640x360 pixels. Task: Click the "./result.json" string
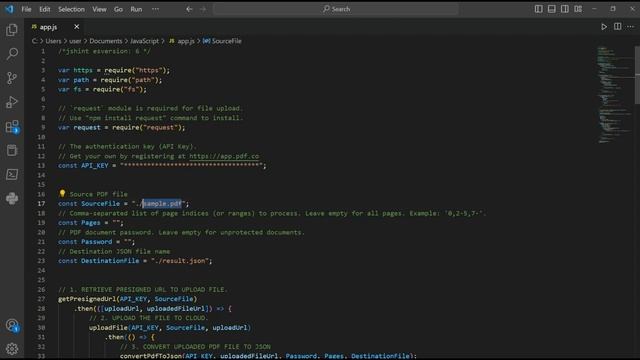pos(180,261)
